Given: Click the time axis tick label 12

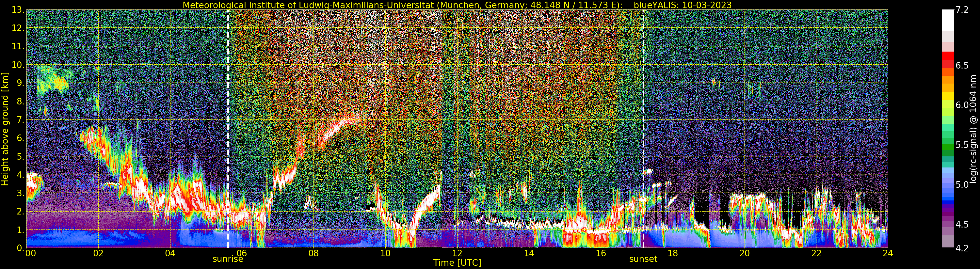Looking at the screenshot, I should point(457,253).
